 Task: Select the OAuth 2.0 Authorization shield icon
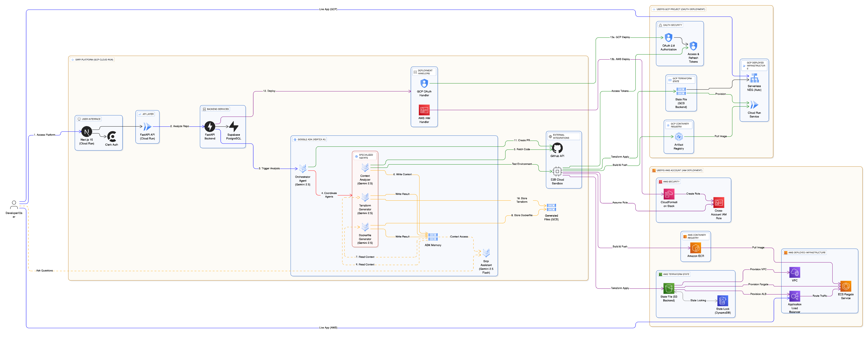[668, 38]
